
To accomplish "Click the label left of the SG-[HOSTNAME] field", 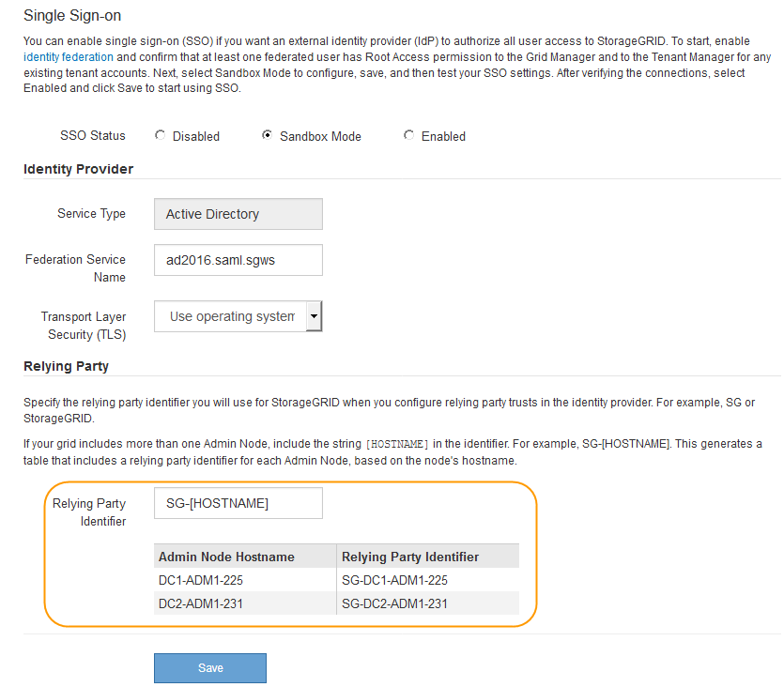I will click(x=89, y=512).
